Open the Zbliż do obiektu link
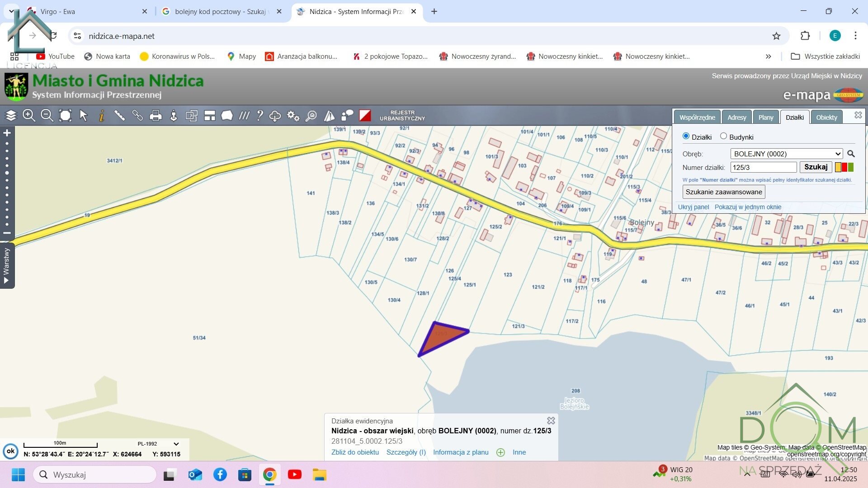Viewport: 868px width, 488px height. click(355, 452)
